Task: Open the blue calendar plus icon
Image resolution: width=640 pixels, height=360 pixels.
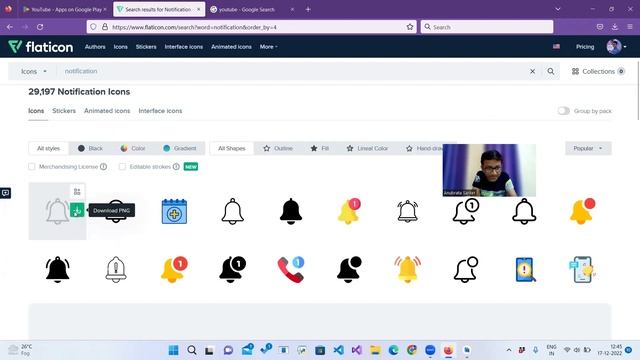Action: (174, 211)
